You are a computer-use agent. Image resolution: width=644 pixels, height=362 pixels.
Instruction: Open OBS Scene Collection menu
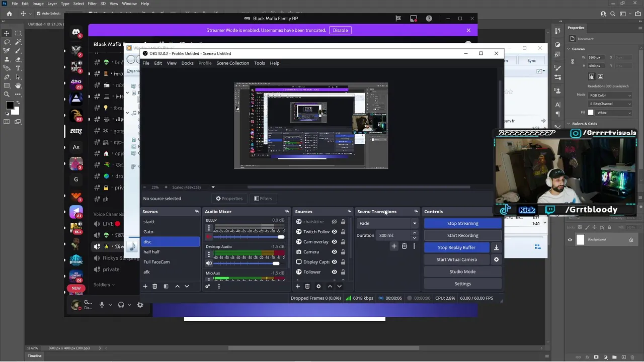[232, 63]
